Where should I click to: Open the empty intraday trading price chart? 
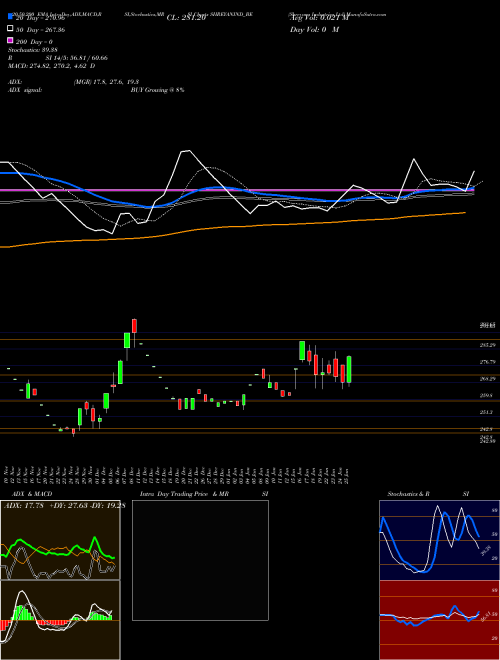[200, 560]
